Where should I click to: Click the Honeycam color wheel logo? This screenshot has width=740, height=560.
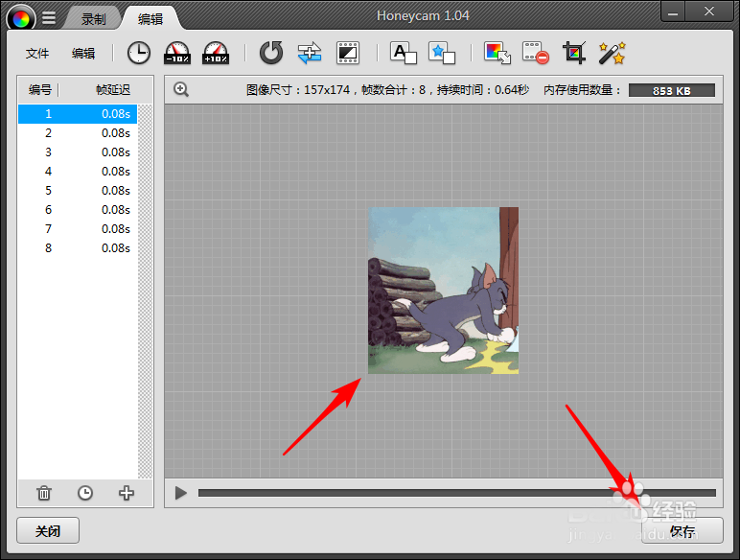[21, 18]
